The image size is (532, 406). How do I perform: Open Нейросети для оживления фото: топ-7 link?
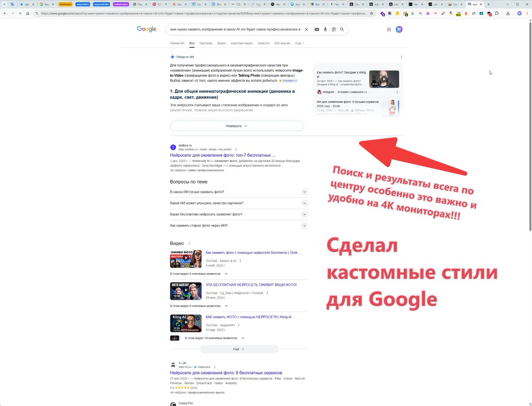pyautogui.click(x=223, y=155)
